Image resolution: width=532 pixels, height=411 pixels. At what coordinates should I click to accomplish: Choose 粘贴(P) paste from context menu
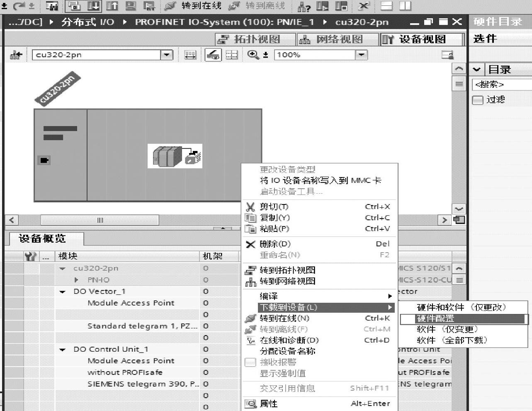(x=319, y=229)
